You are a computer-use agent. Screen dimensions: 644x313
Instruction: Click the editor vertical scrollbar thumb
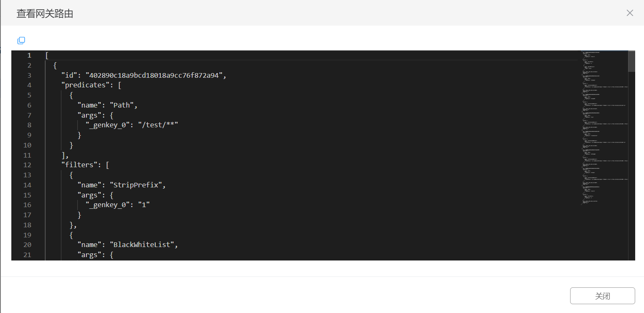pyautogui.click(x=631, y=61)
